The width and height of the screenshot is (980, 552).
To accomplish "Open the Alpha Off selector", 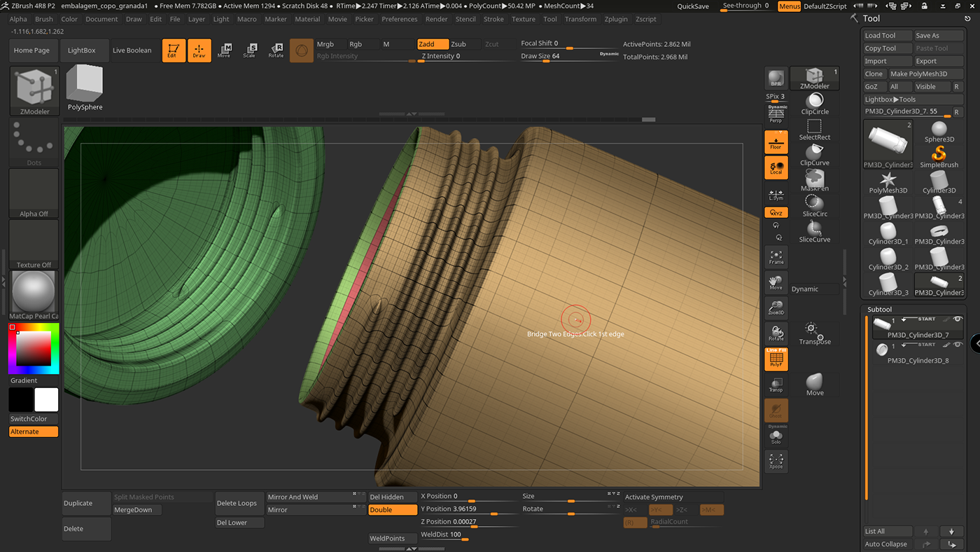I will coord(34,193).
